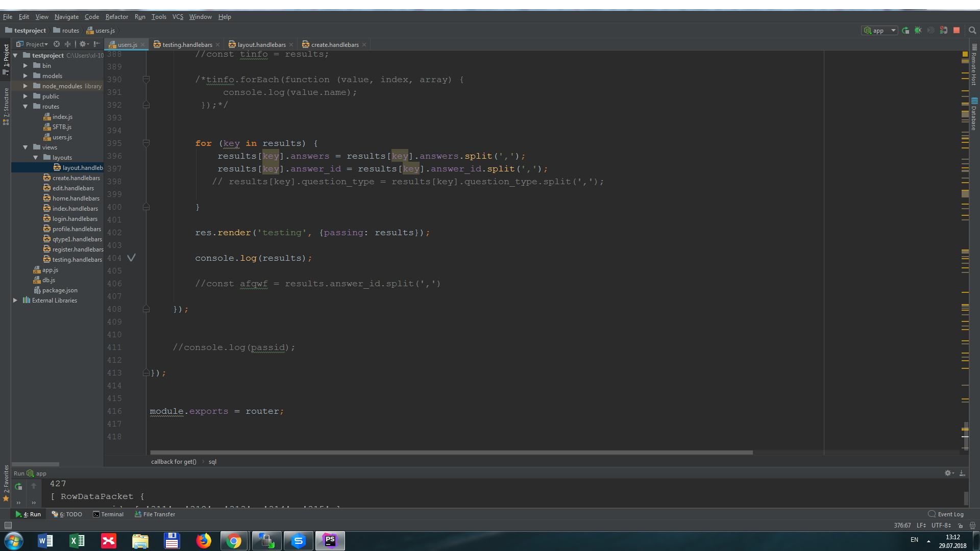Hide the Run panel
The width and height of the screenshot is (980, 551).
[962, 473]
